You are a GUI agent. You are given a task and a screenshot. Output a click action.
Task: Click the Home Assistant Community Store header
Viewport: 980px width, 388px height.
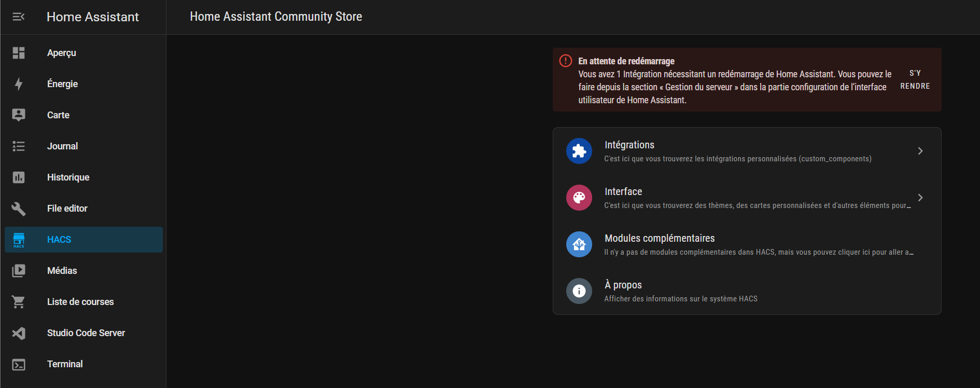(276, 17)
